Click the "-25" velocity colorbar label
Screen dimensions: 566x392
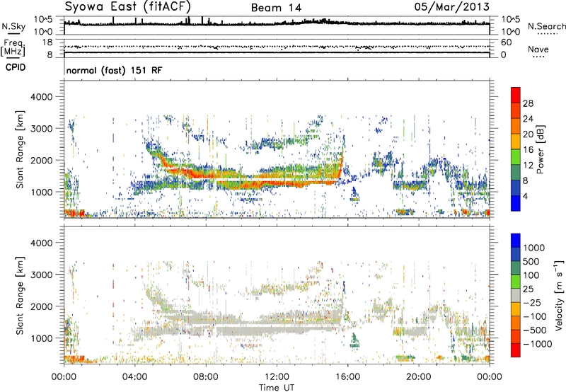pyautogui.click(x=533, y=302)
